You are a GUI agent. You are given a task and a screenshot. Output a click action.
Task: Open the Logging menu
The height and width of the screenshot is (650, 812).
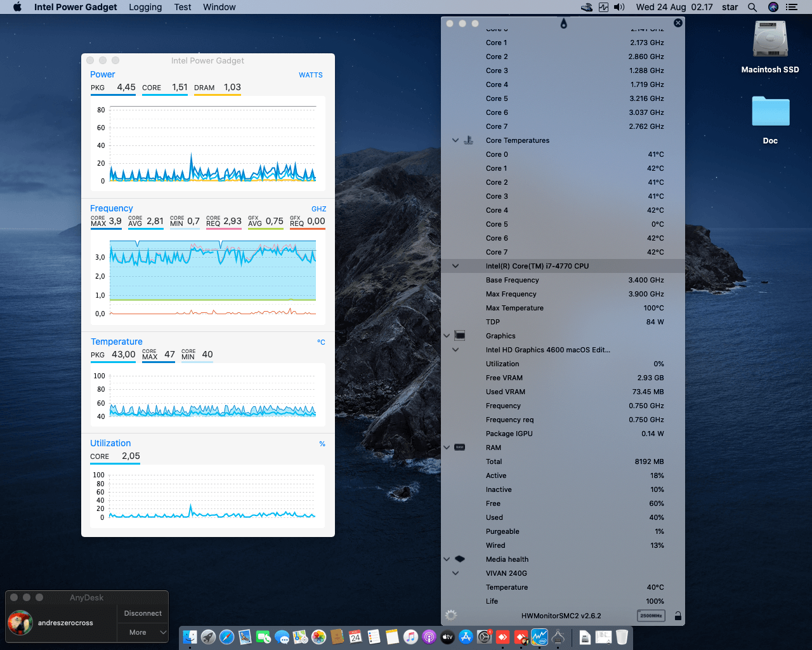[x=145, y=7]
